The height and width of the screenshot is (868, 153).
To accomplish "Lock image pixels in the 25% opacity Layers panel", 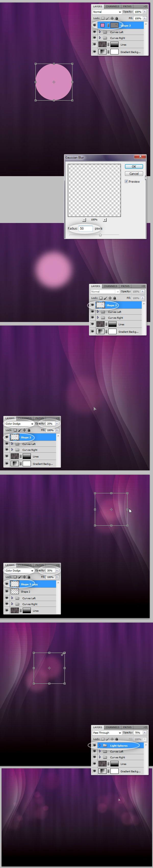I will (x=20, y=430).
